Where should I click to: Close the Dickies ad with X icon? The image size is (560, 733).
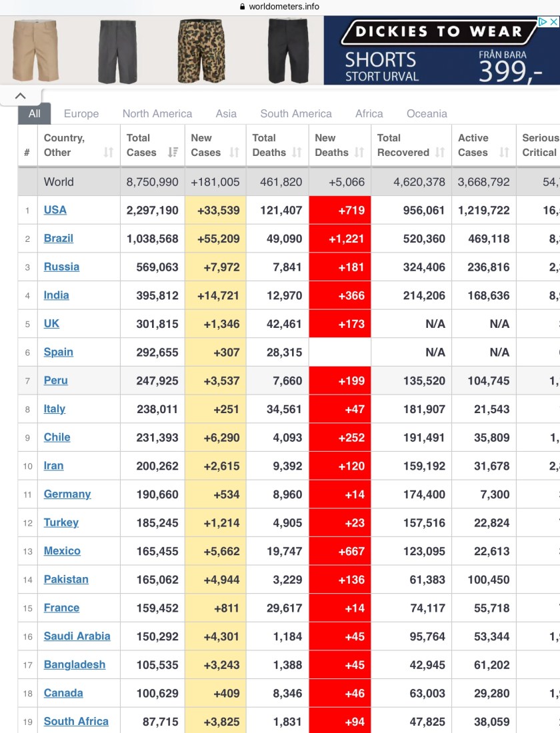pos(553,22)
